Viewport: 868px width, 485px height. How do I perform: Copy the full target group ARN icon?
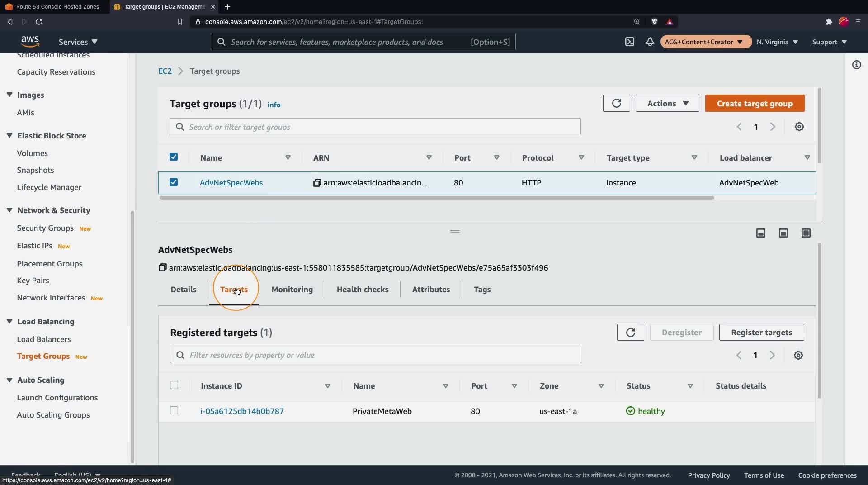tap(162, 268)
